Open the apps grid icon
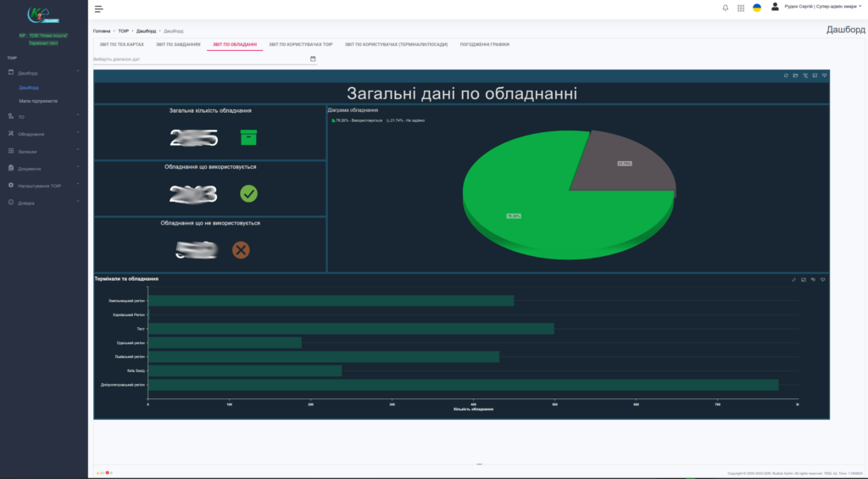Screen dimensions: 868x479 click(741, 8)
